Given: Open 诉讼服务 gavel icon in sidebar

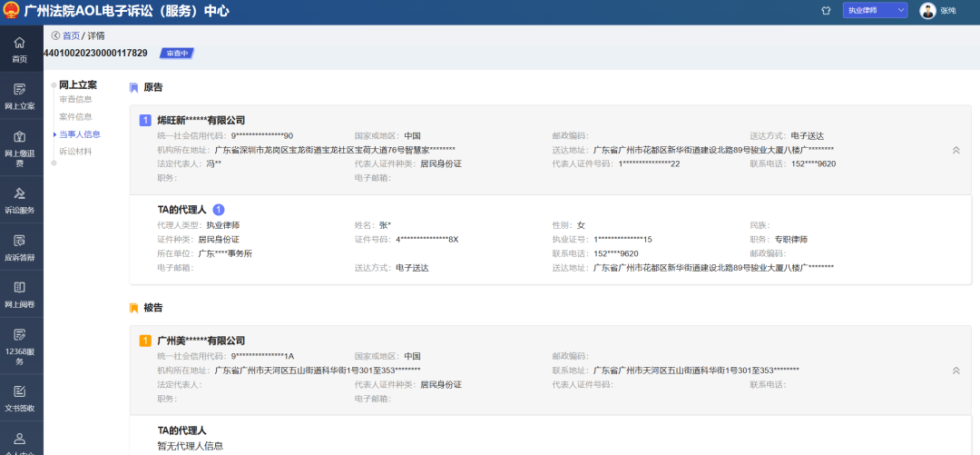Looking at the screenshot, I should [20, 193].
